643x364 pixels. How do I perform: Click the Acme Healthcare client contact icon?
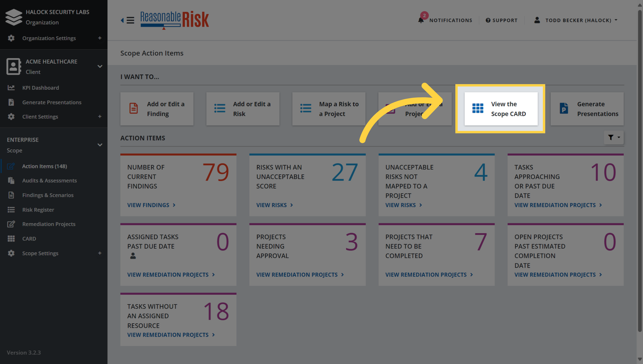point(13,66)
